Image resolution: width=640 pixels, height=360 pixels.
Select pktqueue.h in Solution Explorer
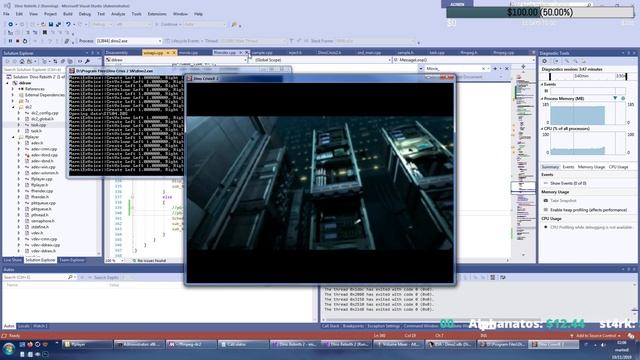(41, 209)
